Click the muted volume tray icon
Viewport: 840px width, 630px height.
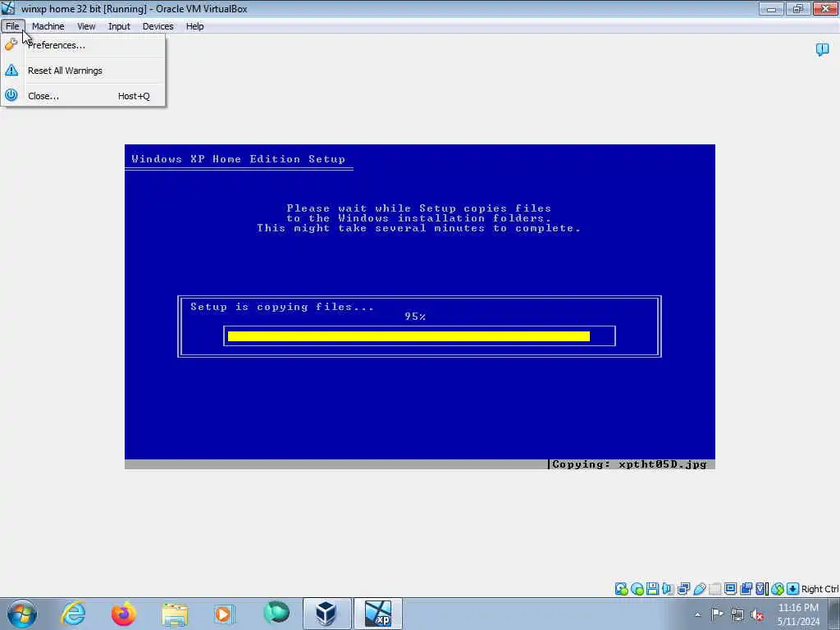pos(757,614)
